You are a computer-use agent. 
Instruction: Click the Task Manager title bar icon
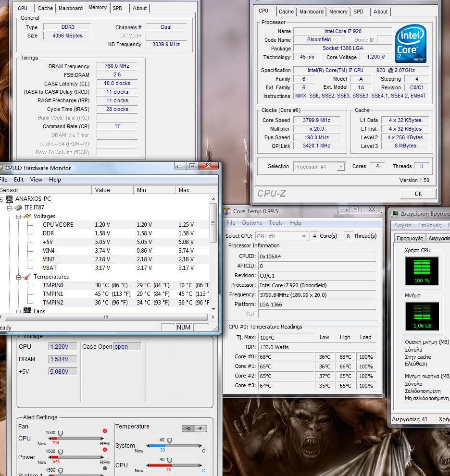coord(395,213)
